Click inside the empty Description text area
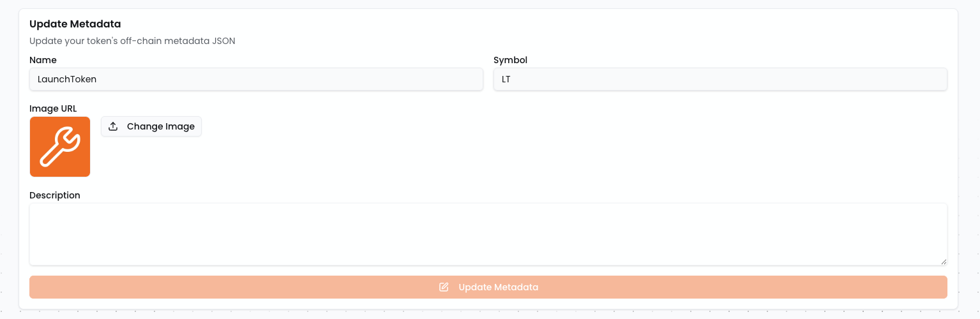 pyautogui.click(x=488, y=234)
